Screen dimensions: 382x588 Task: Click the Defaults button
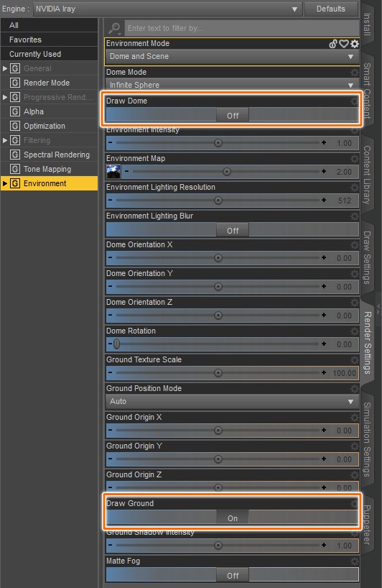click(x=331, y=9)
